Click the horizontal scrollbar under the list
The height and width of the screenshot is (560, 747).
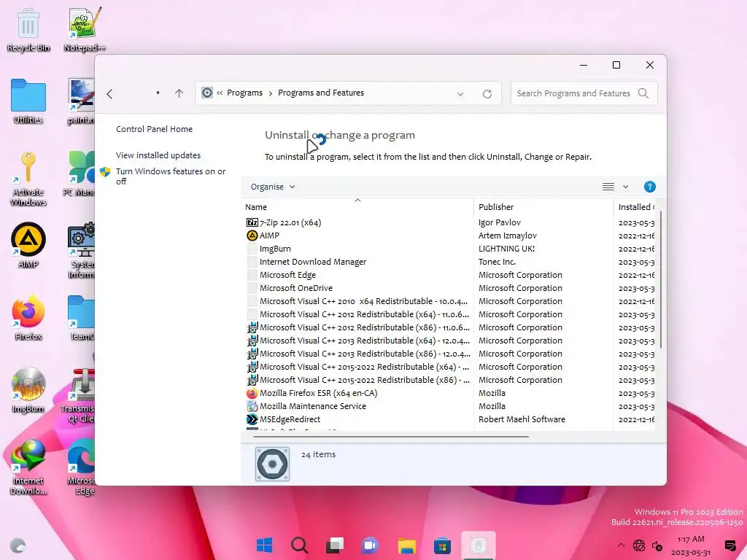(x=391, y=436)
